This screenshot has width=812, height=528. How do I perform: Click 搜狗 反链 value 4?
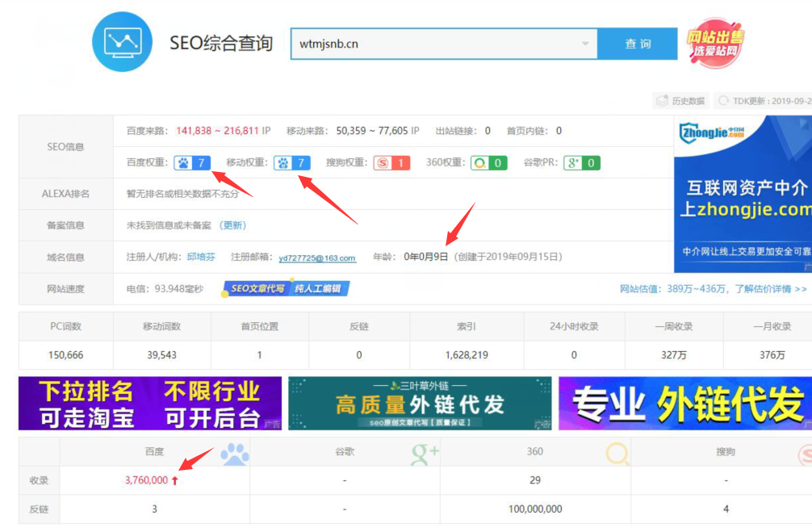[726, 509]
